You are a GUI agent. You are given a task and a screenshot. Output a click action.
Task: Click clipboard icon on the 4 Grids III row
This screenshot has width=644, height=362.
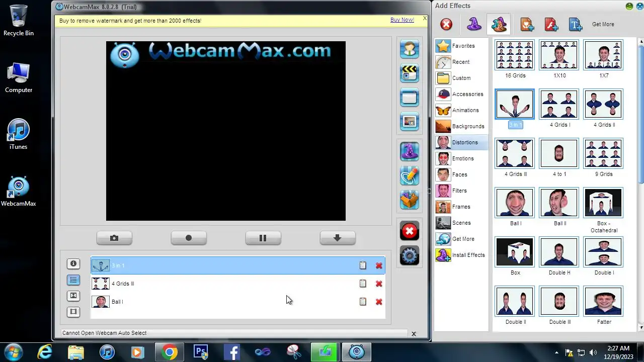[363, 284]
